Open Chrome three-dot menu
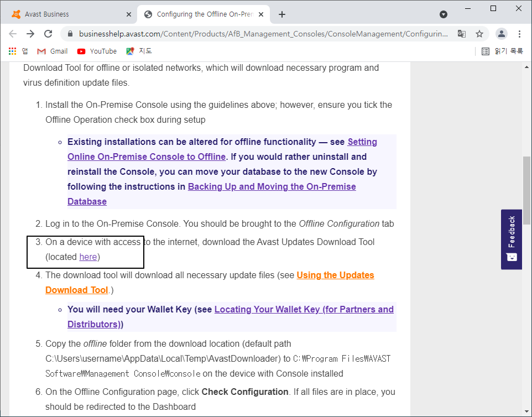Image resolution: width=532 pixels, height=417 pixels. [x=519, y=34]
